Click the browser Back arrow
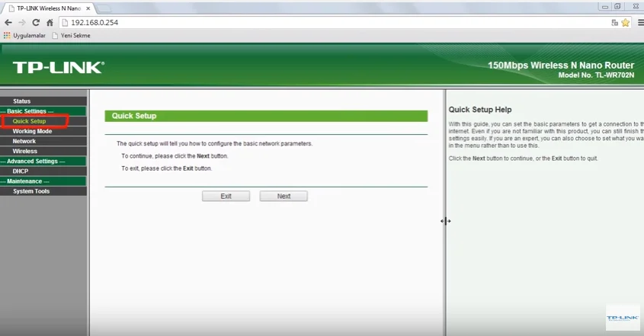Screen dimensions: 644x336 [x=8, y=23]
